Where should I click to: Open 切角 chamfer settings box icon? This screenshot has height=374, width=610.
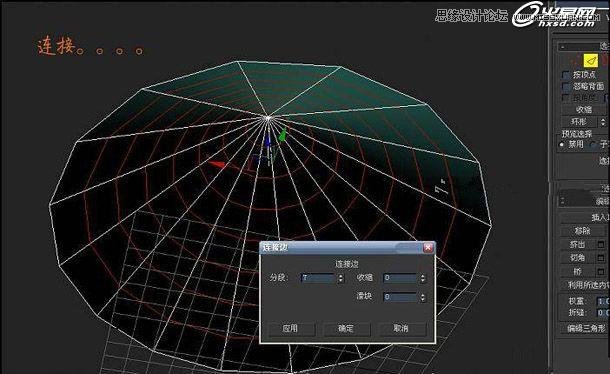[601, 258]
